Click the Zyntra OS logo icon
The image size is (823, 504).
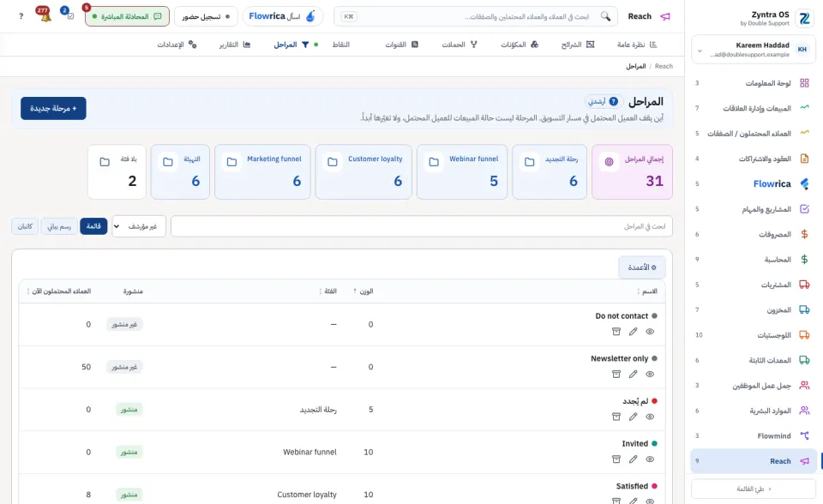coord(804,18)
